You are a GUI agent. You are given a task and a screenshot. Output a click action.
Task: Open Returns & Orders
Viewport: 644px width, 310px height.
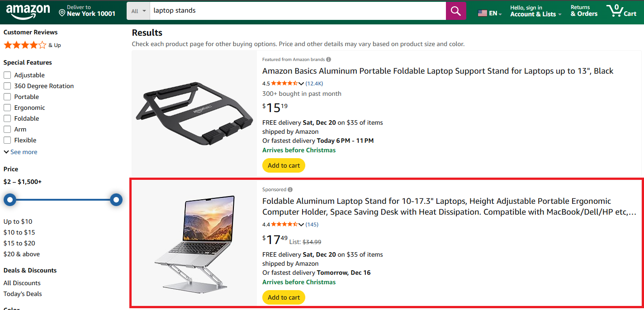tap(583, 11)
